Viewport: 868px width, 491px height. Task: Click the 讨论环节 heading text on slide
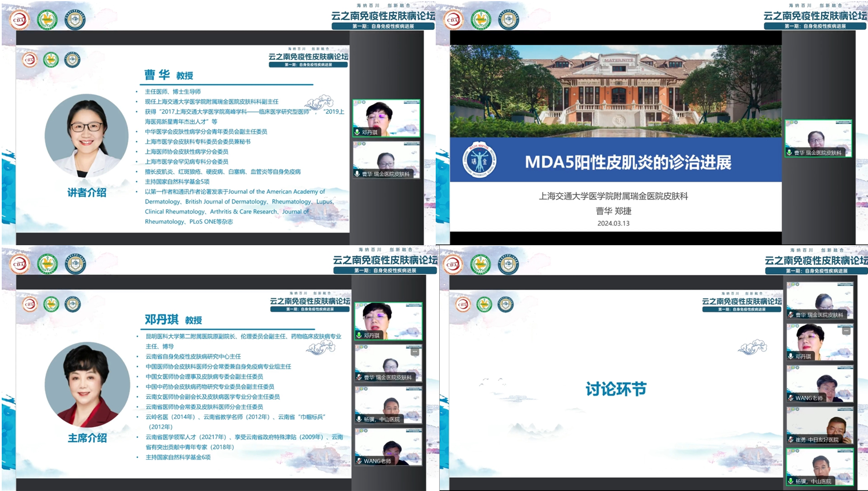click(x=616, y=389)
